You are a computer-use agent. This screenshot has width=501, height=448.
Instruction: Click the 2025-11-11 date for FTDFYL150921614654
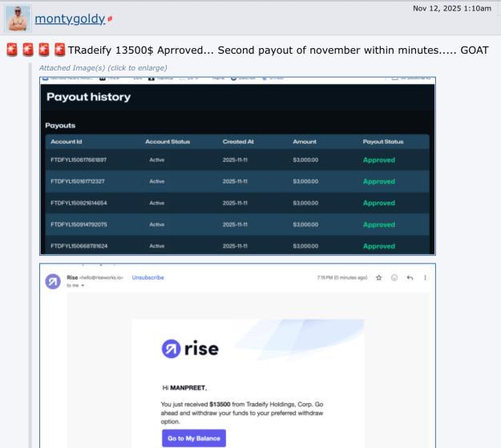tap(235, 203)
